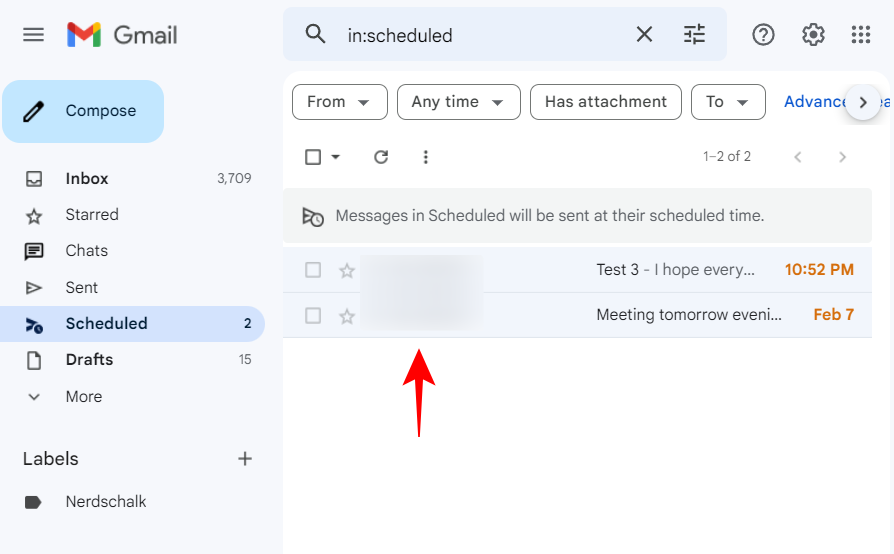Click inside the search mail field
Image resolution: width=894 pixels, height=554 pixels.
(480, 35)
